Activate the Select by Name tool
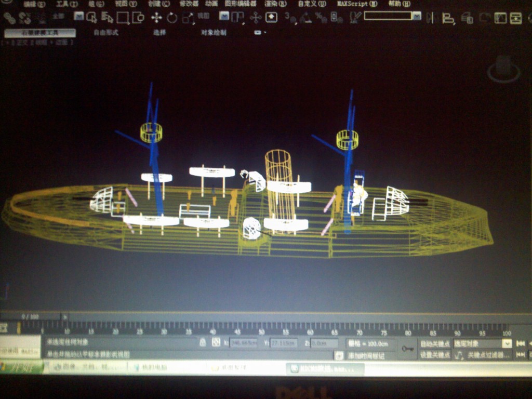This screenshot has width=532, height=399. click(x=107, y=18)
